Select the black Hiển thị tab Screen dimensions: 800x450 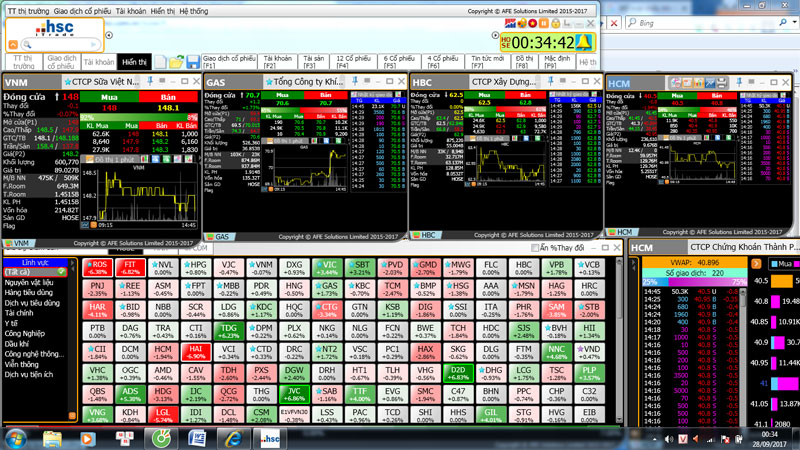pos(134,62)
